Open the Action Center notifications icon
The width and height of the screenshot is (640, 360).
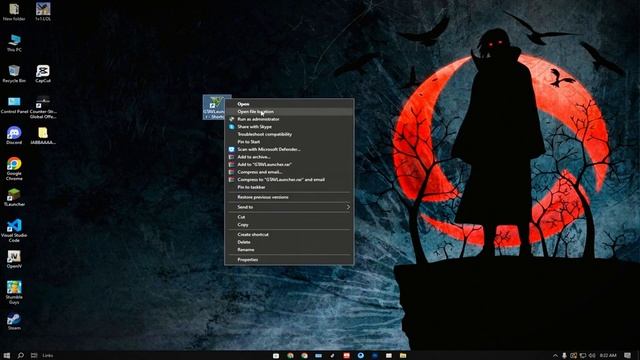point(627,356)
